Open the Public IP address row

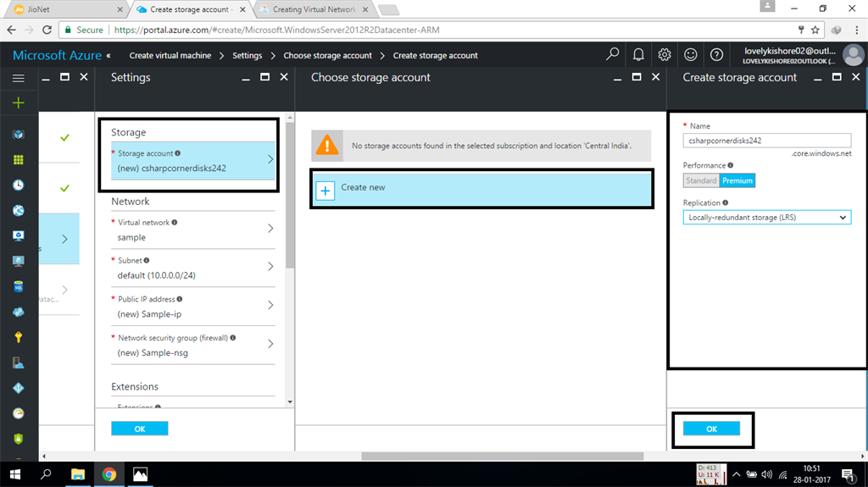192,306
